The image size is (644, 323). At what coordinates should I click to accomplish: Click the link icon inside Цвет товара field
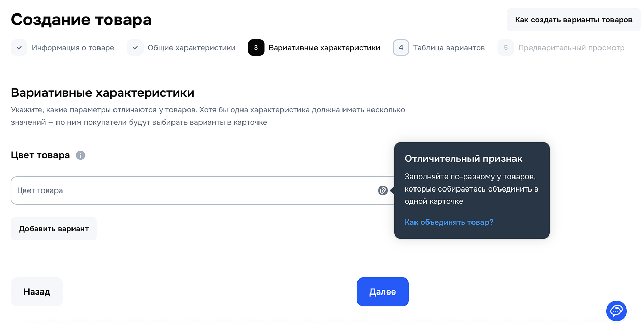[383, 190]
